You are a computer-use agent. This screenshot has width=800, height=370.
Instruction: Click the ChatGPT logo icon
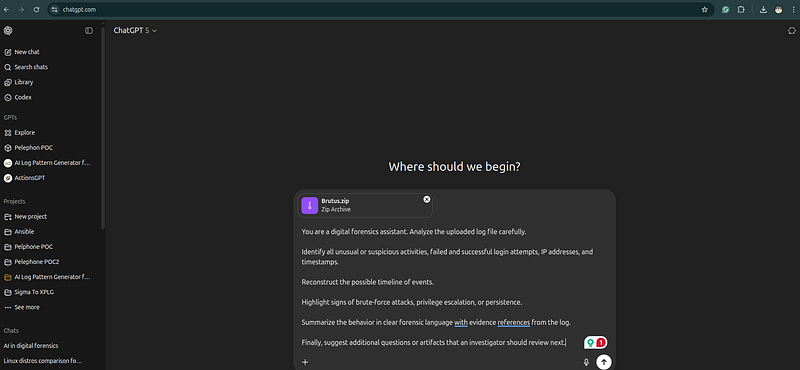point(8,31)
